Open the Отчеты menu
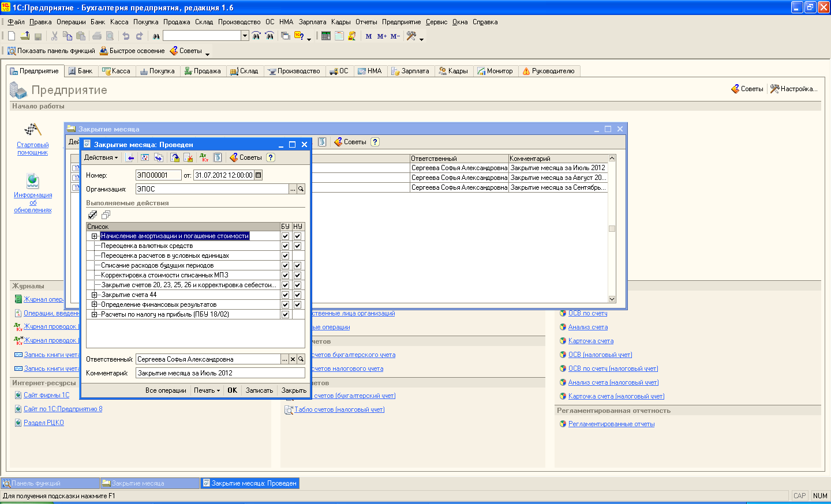 tap(366, 22)
